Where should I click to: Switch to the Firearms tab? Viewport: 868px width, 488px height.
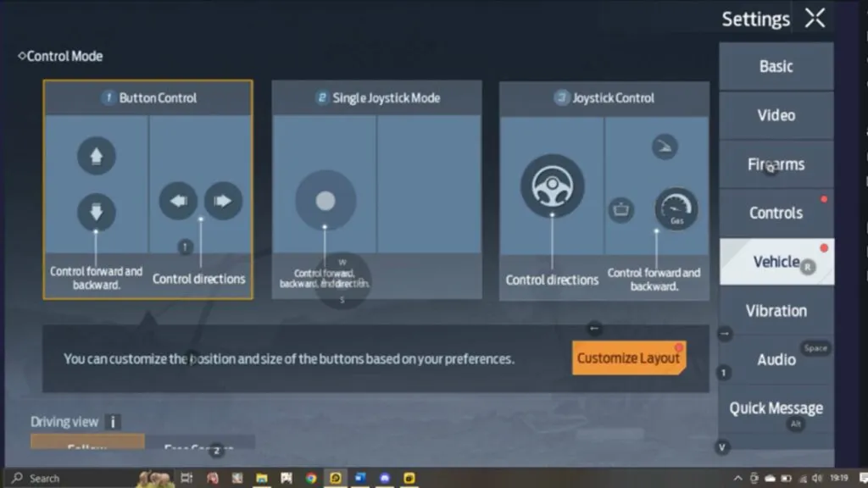[776, 164]
